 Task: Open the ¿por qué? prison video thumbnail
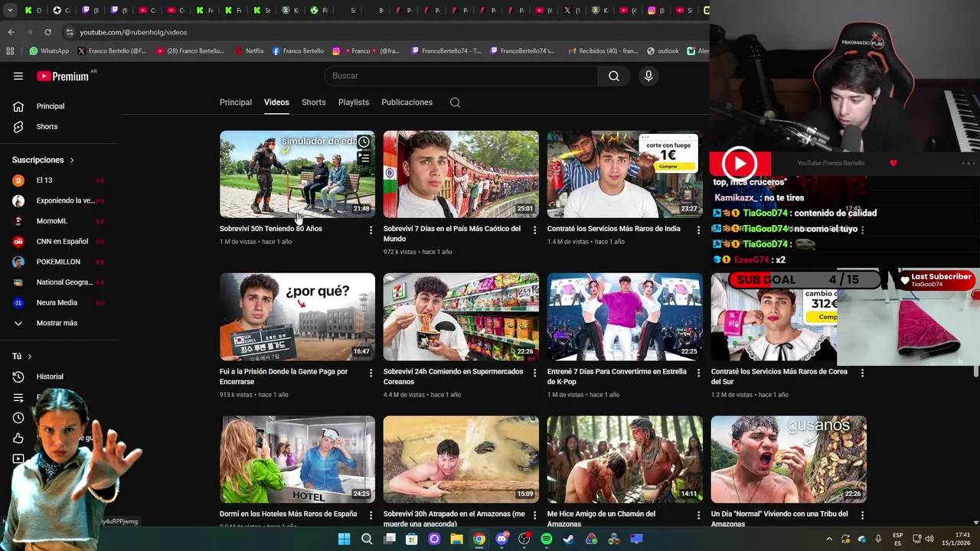click(297, 317)
